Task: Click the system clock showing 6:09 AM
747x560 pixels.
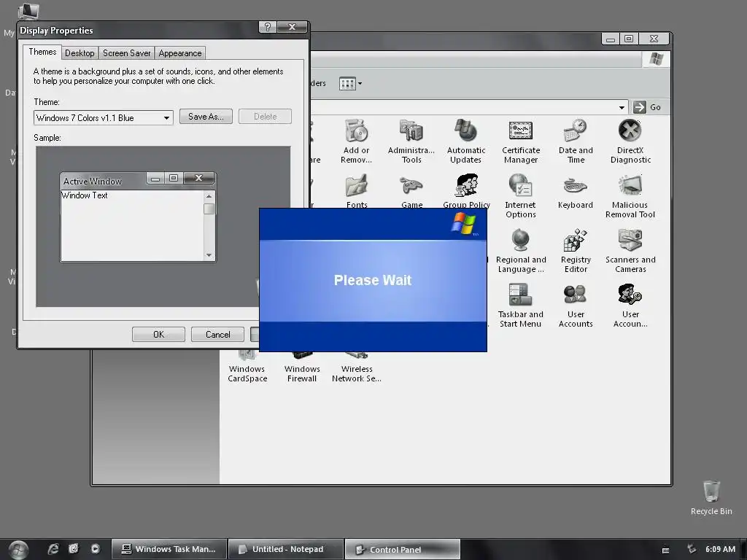Action: click(x=720, y=549)
